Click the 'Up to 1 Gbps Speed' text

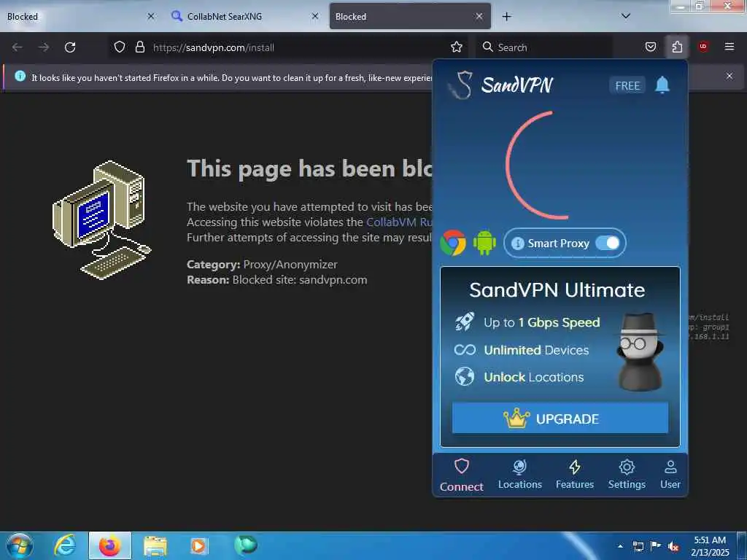(542, 322)
